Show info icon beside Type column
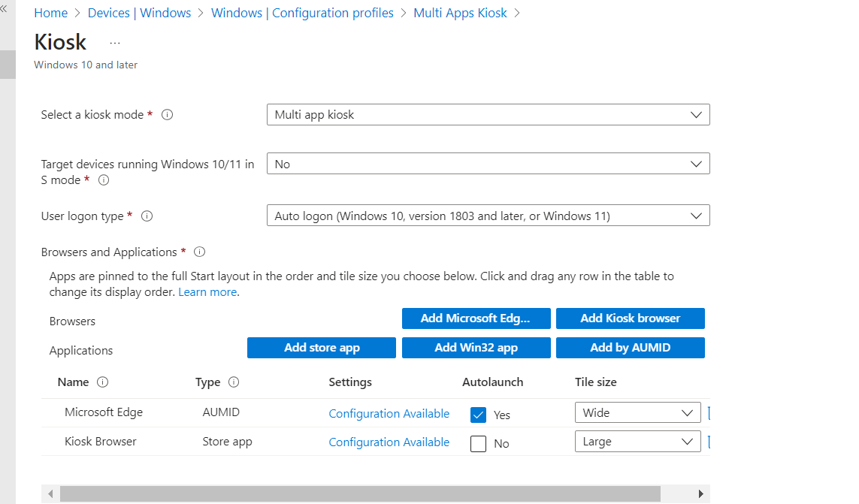 click(234, 382)
